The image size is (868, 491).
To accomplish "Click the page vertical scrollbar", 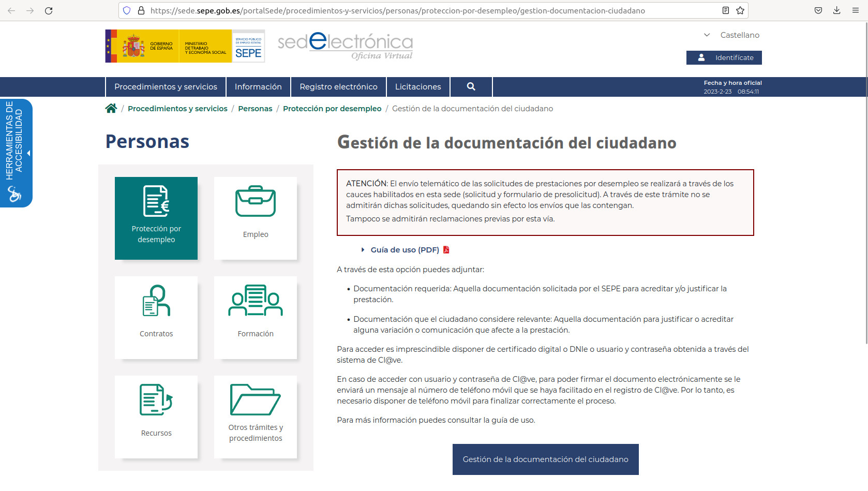I will [x=866, y=183].
